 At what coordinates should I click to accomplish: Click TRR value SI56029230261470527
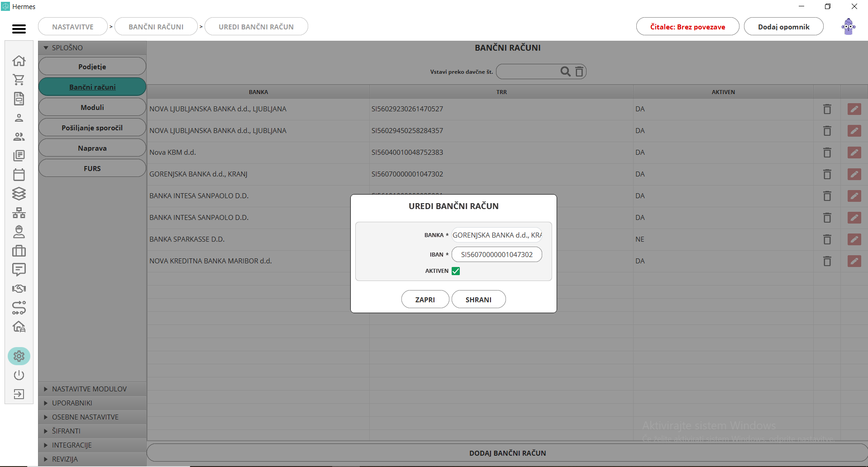pyautogui.click(x=407, y=109)
